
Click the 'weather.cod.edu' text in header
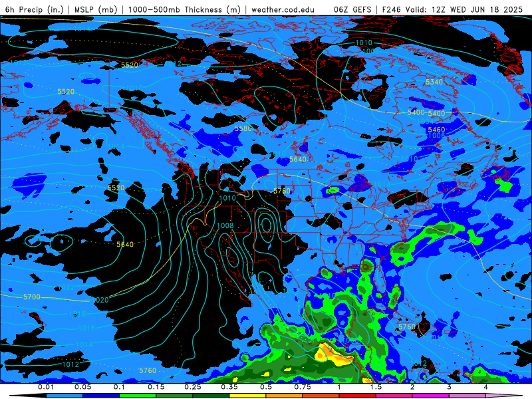[x=283, y=9]
